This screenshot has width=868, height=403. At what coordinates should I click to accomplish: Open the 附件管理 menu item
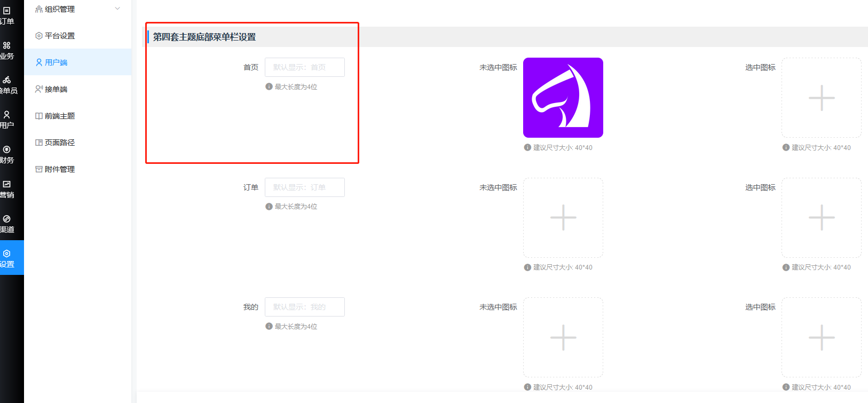point(60,169)
